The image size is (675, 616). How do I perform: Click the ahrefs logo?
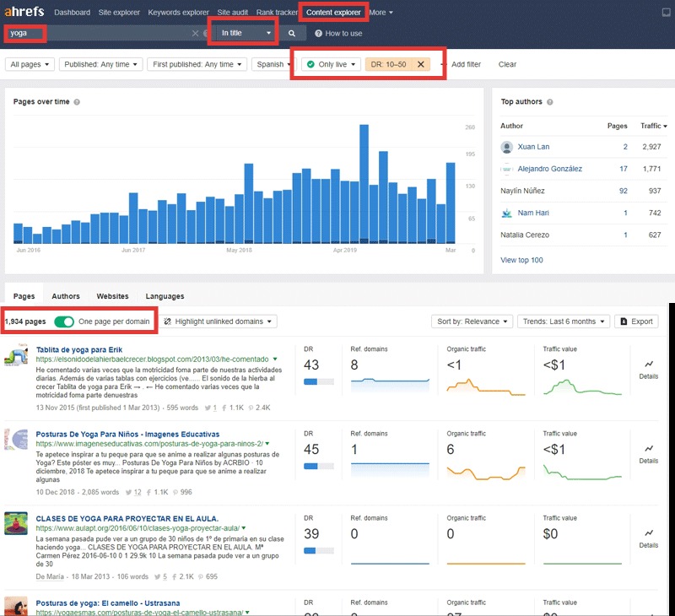coord(22,12)
